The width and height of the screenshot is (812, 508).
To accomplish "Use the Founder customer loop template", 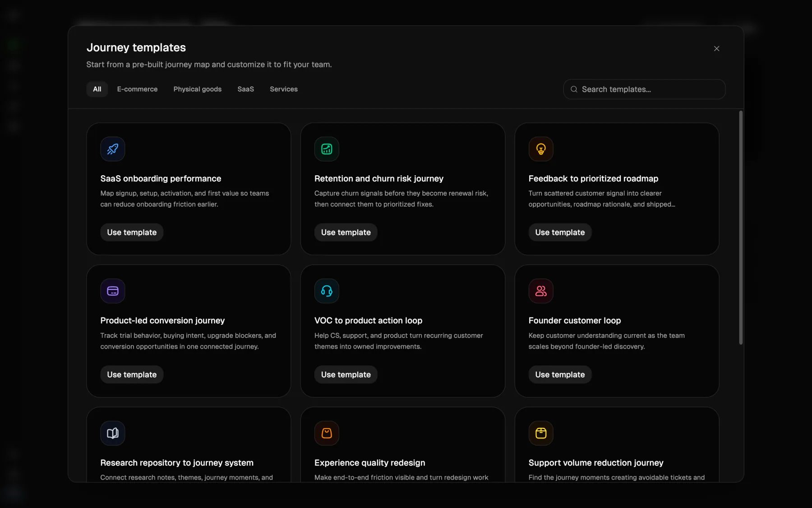I will pyautogui.click(x=560, y=374).
